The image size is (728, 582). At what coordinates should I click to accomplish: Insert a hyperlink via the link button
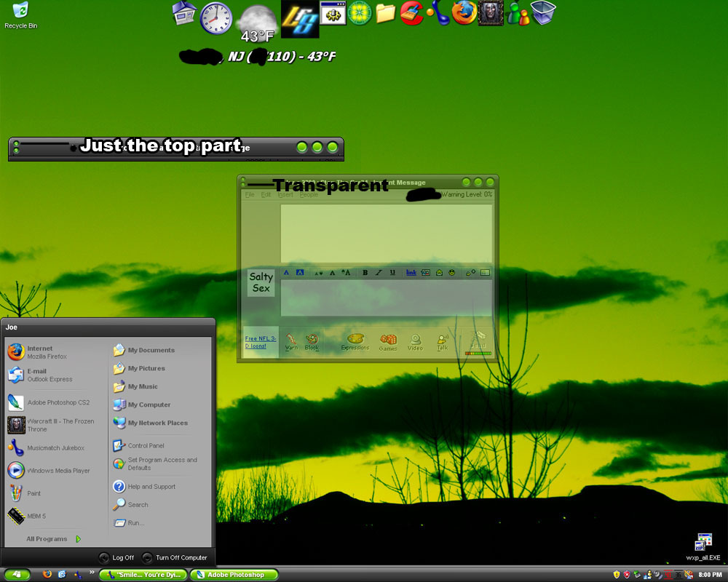(411, 272)
